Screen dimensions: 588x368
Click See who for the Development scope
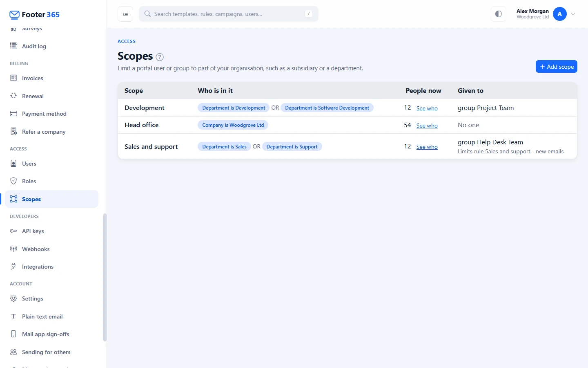coord(427,108)
